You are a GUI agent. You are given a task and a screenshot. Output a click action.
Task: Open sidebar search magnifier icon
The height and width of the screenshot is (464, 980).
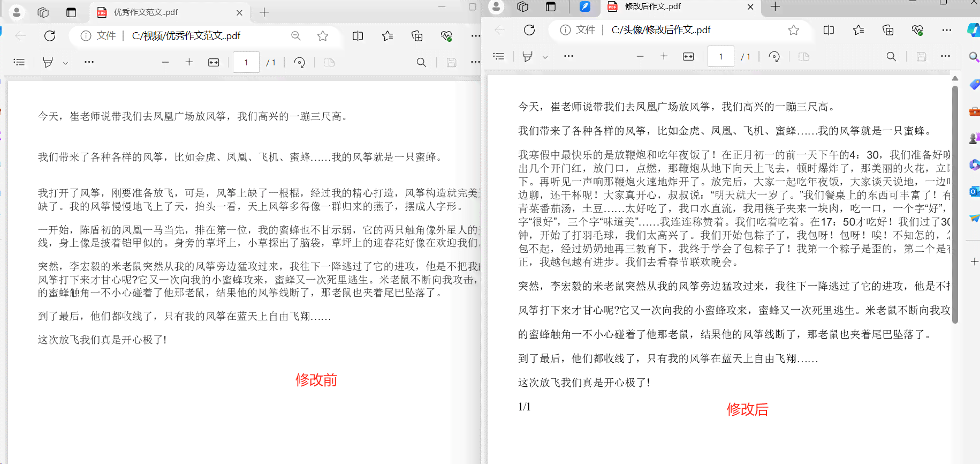tap(974, 57)
